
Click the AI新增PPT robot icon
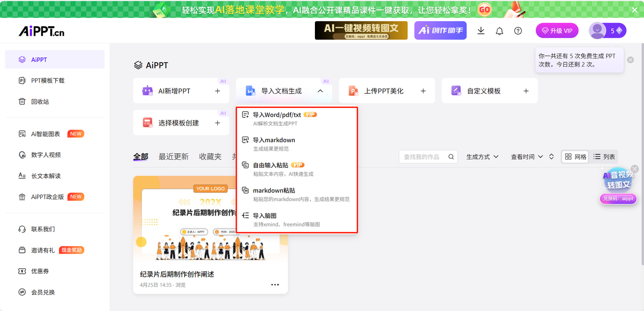147,91
